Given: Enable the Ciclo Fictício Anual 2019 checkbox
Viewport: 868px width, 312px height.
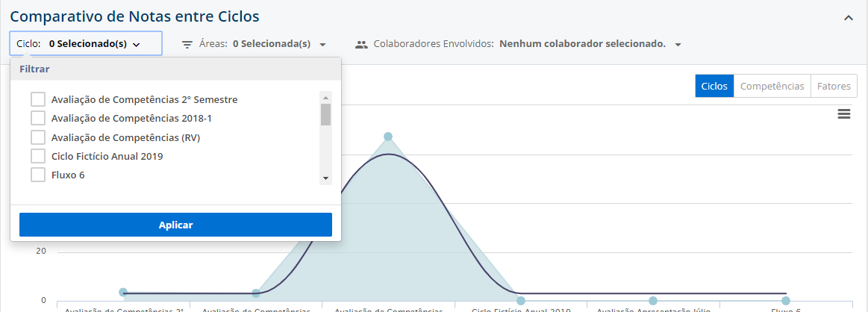Looking at the screenshot, I should (38, 156).
